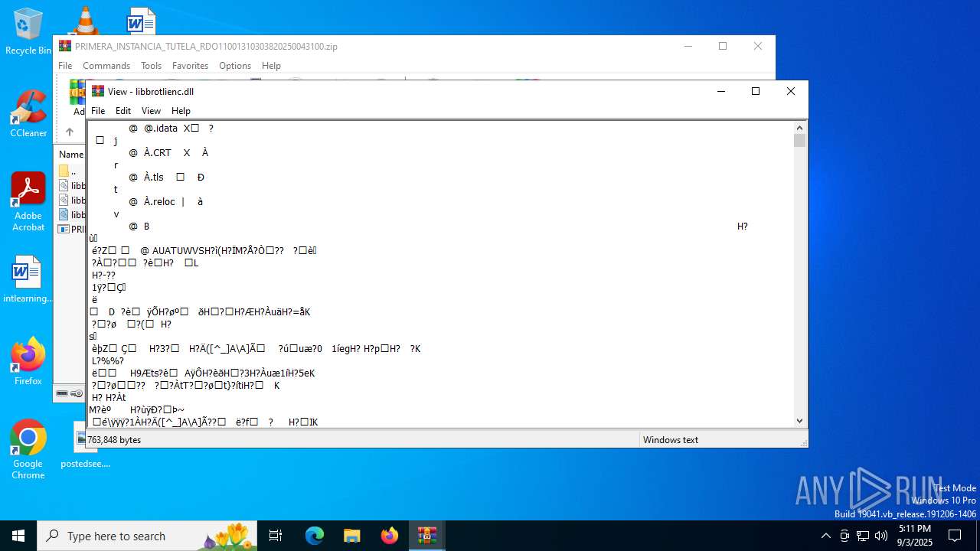Open Task View on taskbar

(276, 536)
